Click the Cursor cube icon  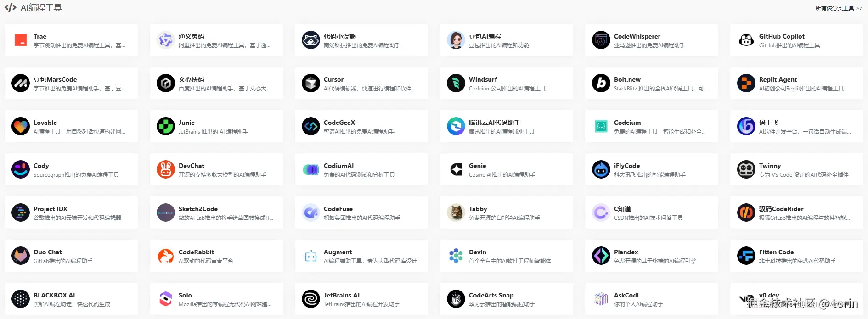coord(311,84)
